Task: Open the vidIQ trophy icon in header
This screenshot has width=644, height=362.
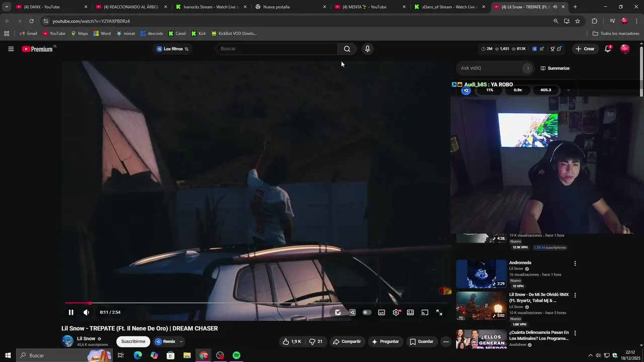Action: click(x=552, y=49)
